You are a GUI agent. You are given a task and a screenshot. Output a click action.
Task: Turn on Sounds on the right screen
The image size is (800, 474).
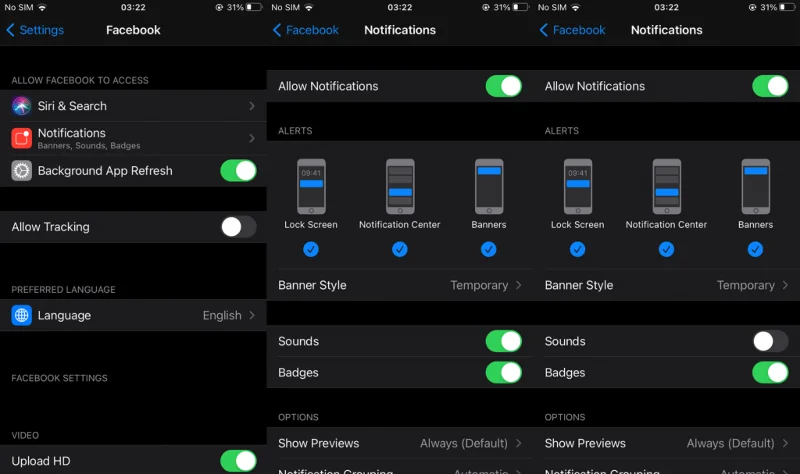(770, 341)
